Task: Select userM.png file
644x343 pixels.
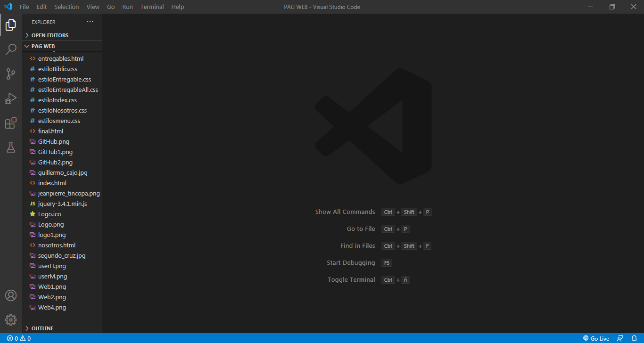Action: [62, 276]
